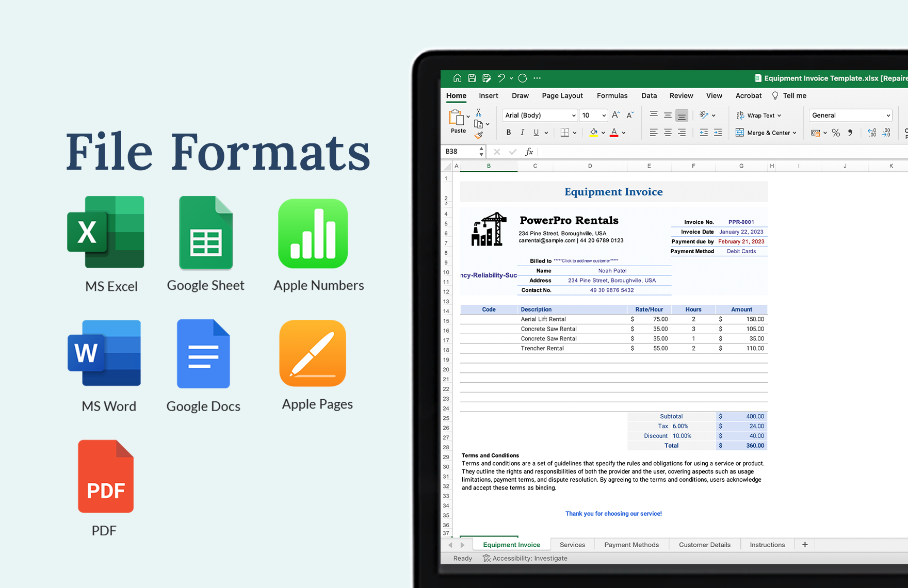The image size is (908, 588).
Task: Toggle underline formatting
Action: 536,133
